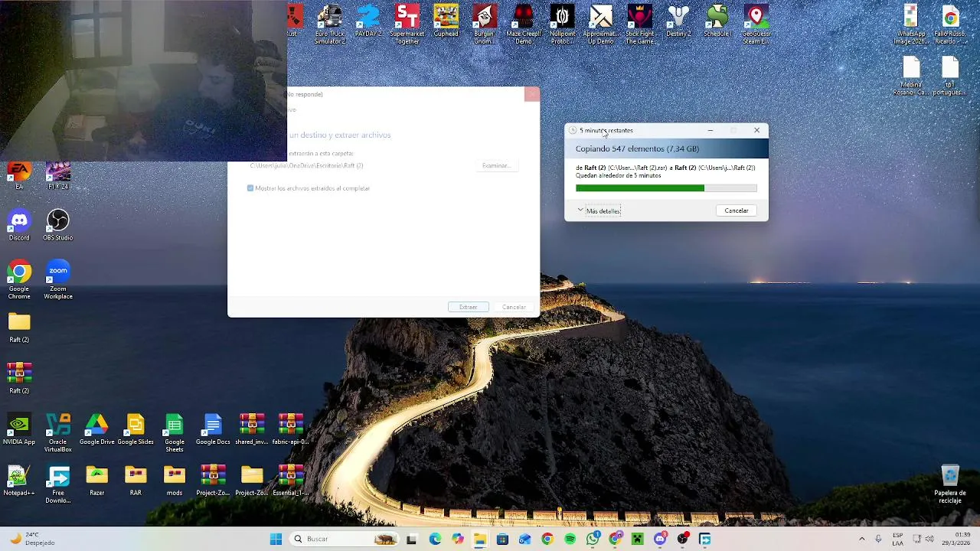Select the Maze Creep!! Demo icon
Screen dimensions: 980x551
pos(524,24)
